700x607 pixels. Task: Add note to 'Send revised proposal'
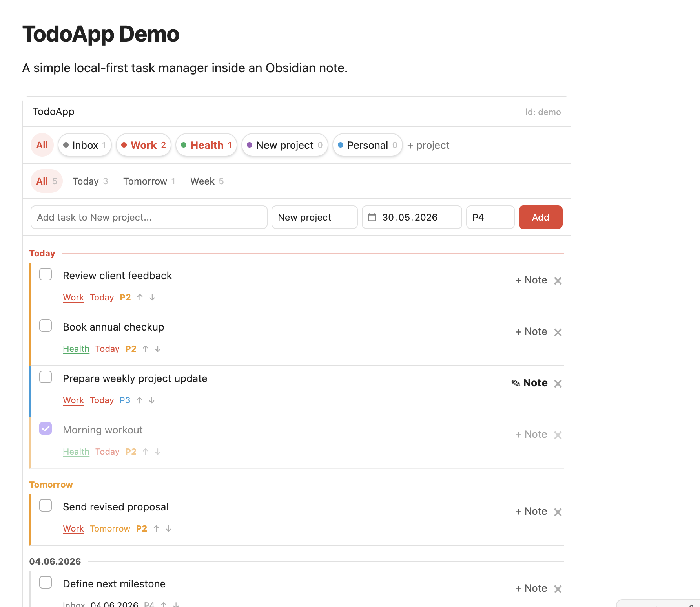[531, 511]
